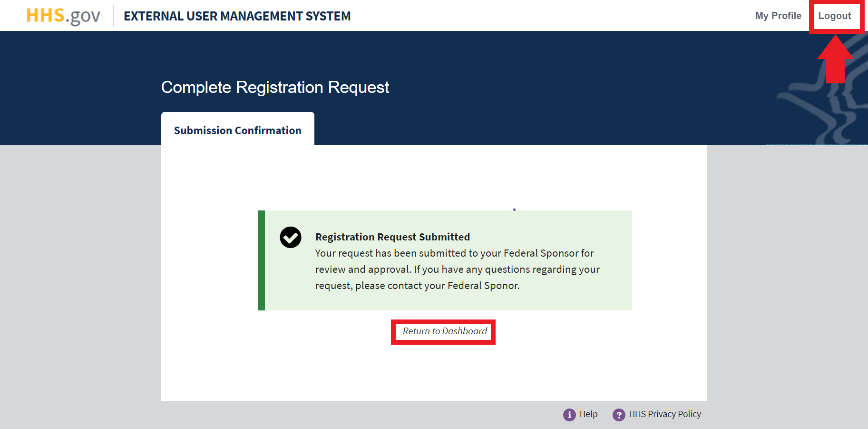Viewport: 868px width, 429px height.
Task: Click the Registration Request Submitted text
Action: [x=392, y=237]
